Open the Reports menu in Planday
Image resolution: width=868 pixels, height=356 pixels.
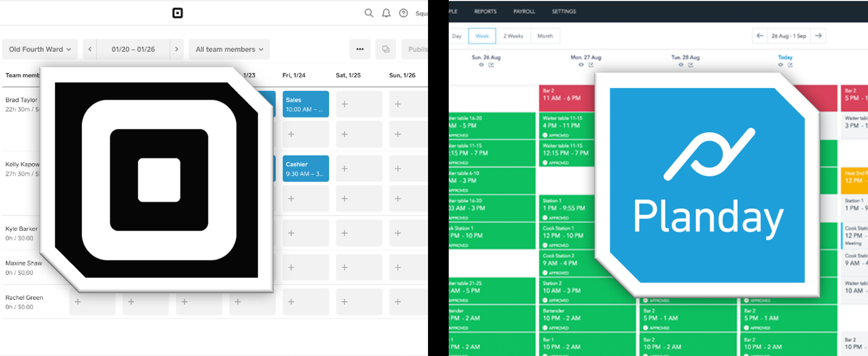[x=486, y=11]
